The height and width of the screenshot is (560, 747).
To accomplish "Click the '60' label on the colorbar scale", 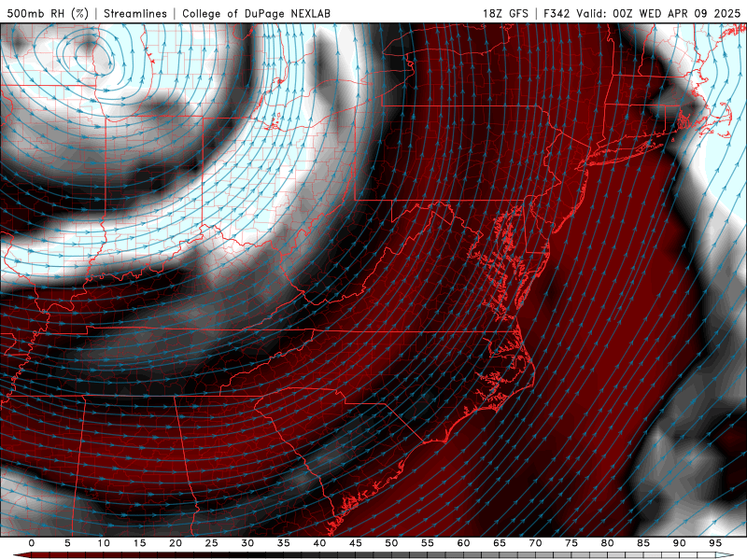I will click(463, 543).
